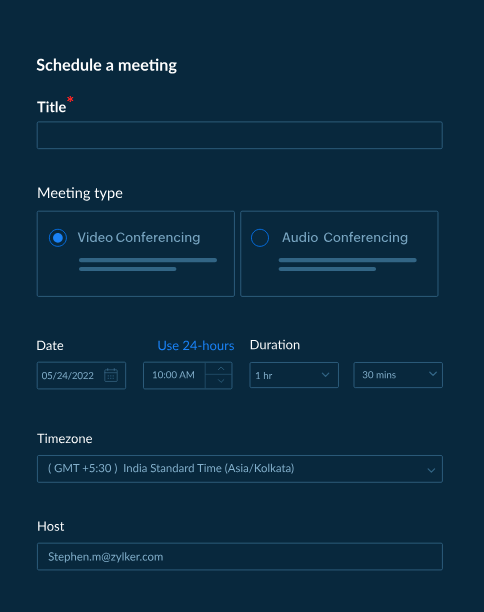Select the Video Conferencing radio button
Image resolution: width=484 pixels, height=612 pixels.
point(58,238)
